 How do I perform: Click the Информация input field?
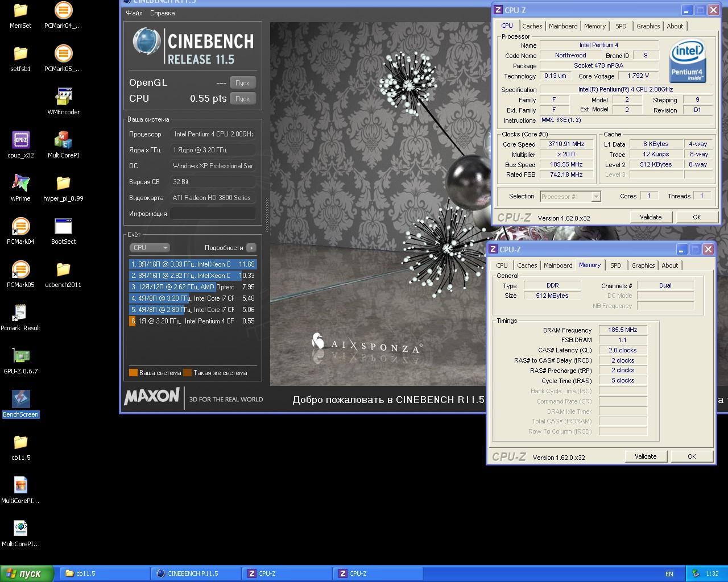(x=213, y=214)
